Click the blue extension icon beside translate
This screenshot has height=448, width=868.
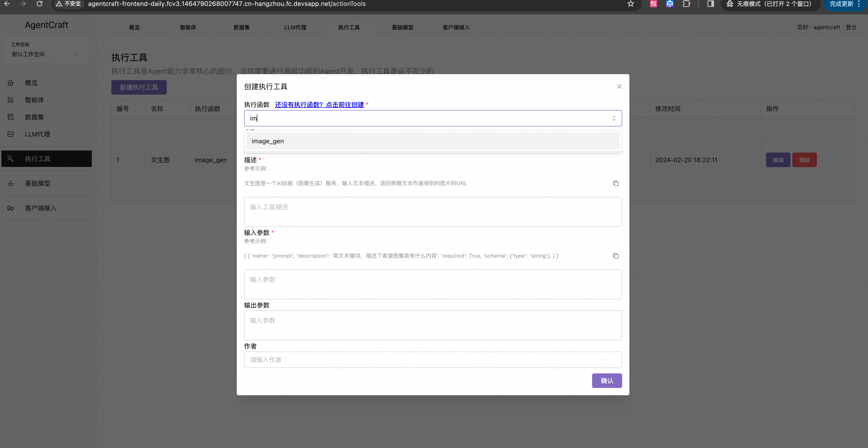click(670, 4)
